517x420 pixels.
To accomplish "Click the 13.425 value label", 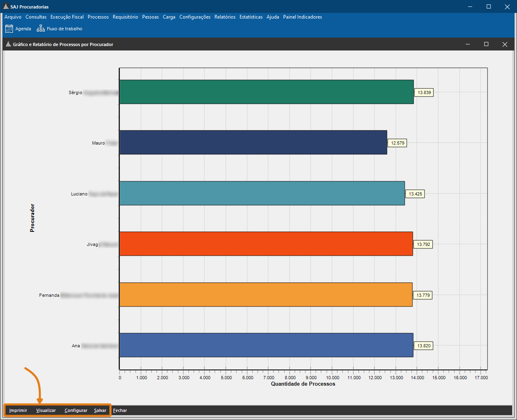I will coord(415,194).
